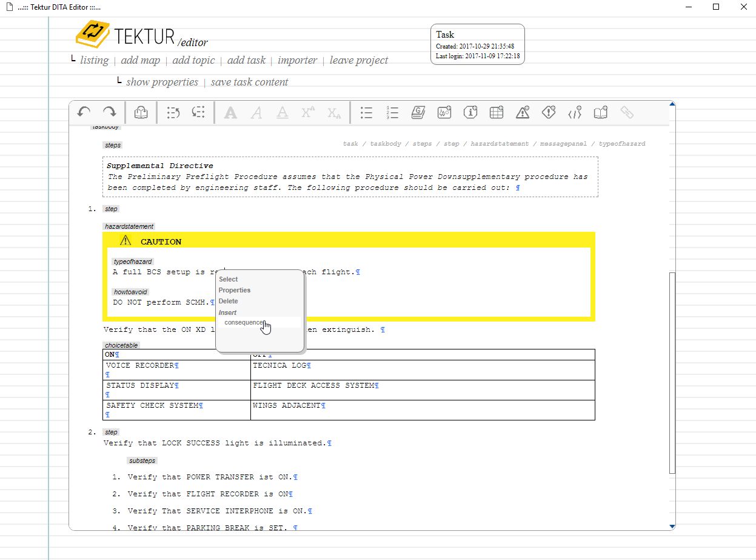The height and width of the screenshot is (560, 756).
Task: Click the editor's vertical scrollbar thumb
Action: click(x=672, y=373)
